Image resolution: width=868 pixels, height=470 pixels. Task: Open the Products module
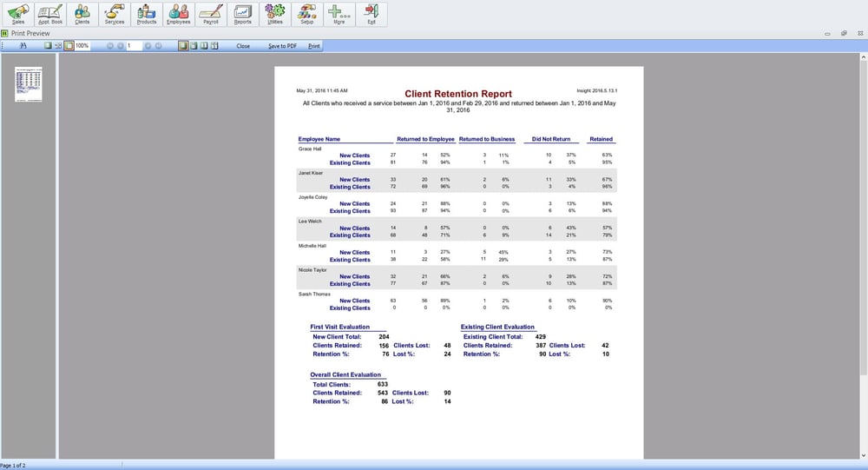pyautogui.click(x=147, y=14)
